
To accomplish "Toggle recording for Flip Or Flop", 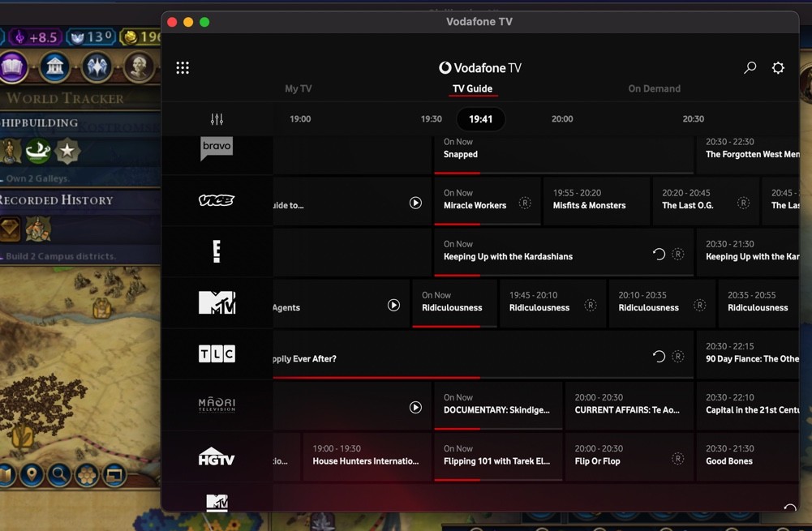I will 678,459.
